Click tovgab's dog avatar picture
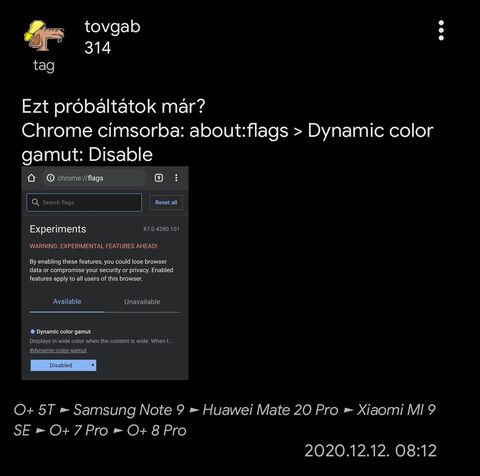Image resolution: width=480 pixels, height=476 pixels. (44, 36)
